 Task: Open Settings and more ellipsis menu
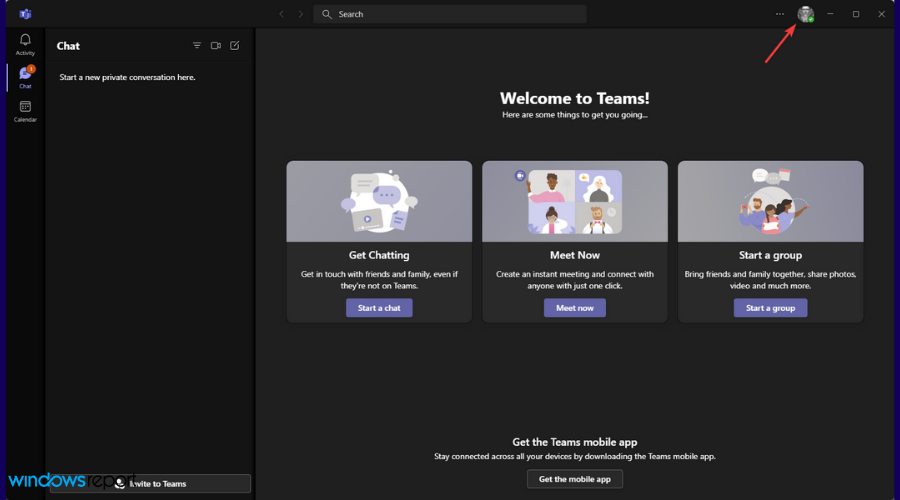click(x=779, y=14)
